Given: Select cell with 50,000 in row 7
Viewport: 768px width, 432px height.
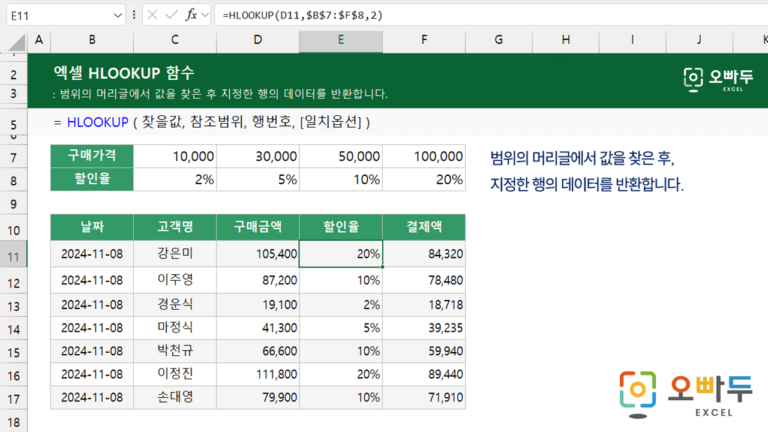Looking at the screenshot, I should pyautogui.click(x=341, y=156).
